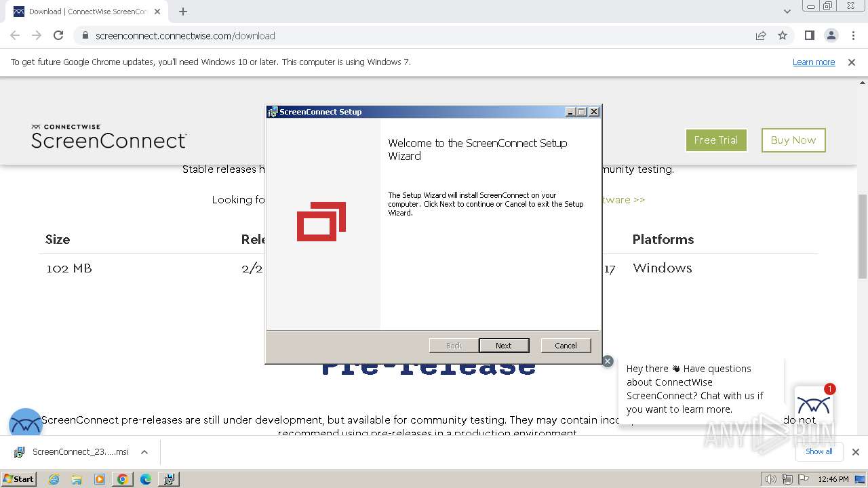Click the ConnectWise ScreenConnect logo

click(108, 136)
